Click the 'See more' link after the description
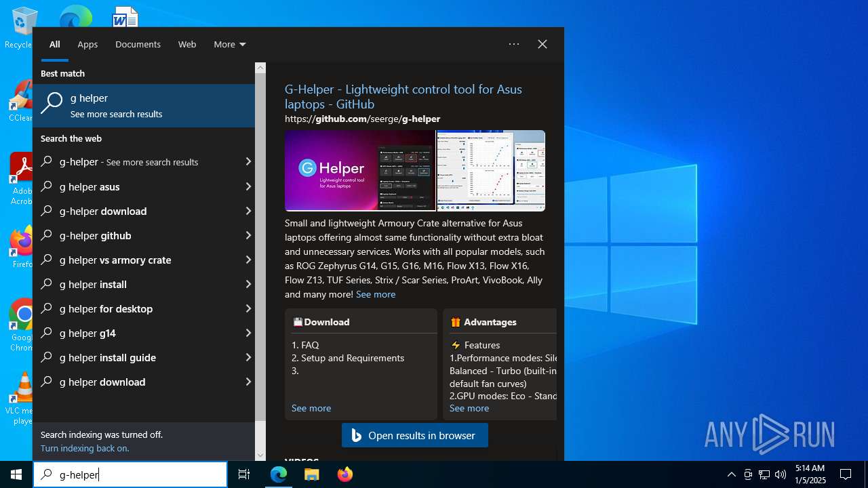This screenshot has height=488, width=868. [376, 294]
